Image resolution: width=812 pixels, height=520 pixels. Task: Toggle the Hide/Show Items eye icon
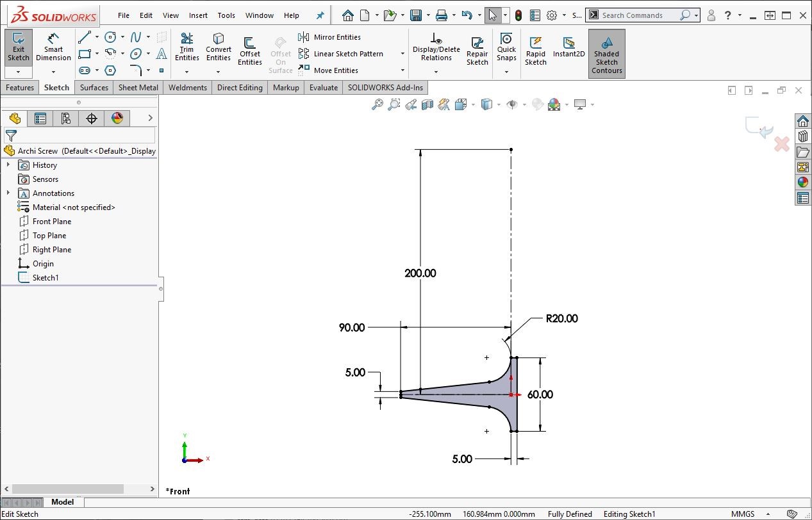(x=511, y=104)
